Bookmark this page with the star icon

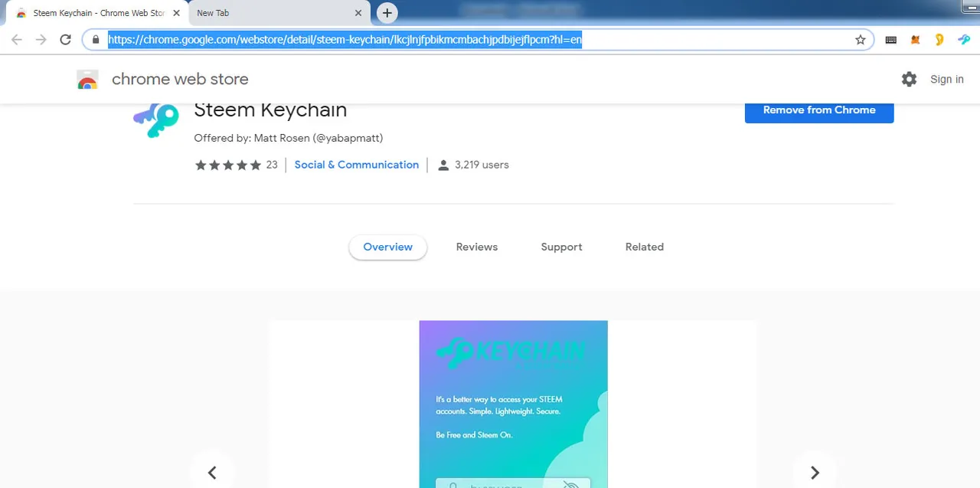[x=861, y=40]
